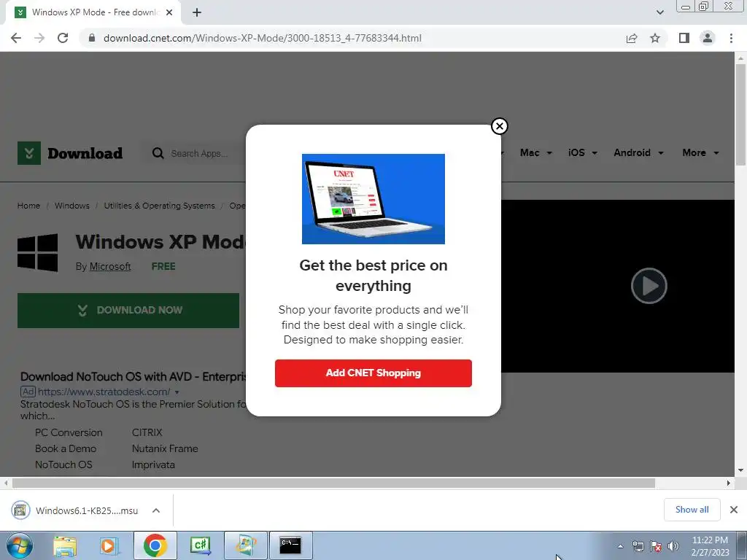Expand the Android menu
This screenshot has height=560, width=747.
(638, 153)
